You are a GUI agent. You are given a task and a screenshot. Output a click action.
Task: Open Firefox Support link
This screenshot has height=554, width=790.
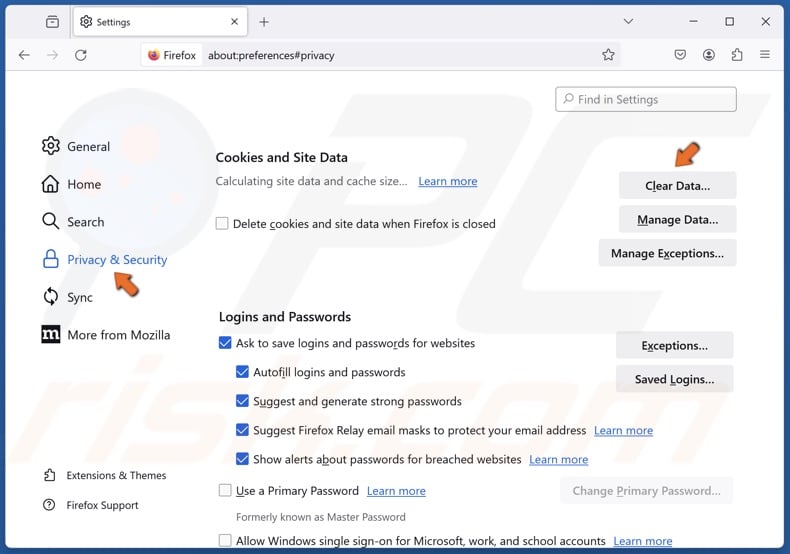click(91, 505)
